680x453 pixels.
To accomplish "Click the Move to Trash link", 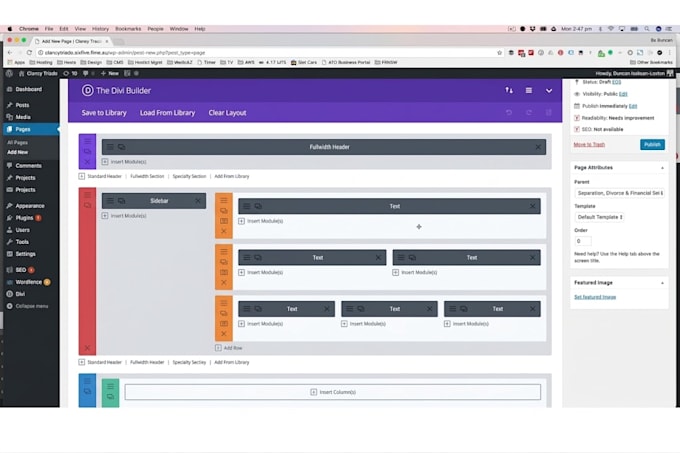I will click(589, 144).
